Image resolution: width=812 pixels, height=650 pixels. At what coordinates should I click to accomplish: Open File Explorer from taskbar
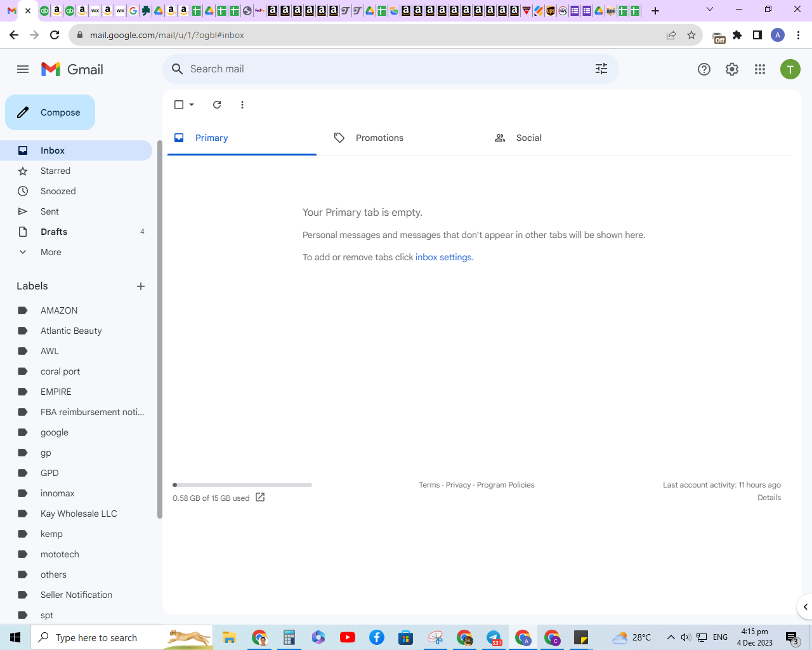click(x=230, y=637)
